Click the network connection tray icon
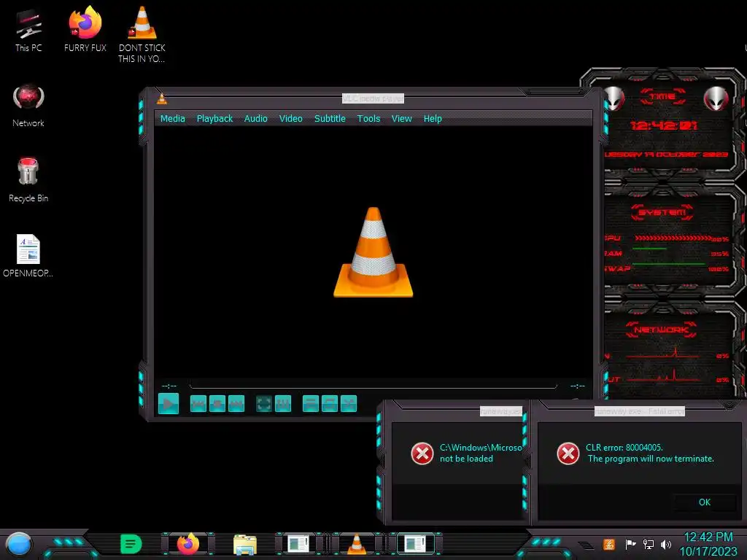 pos(649,544)
